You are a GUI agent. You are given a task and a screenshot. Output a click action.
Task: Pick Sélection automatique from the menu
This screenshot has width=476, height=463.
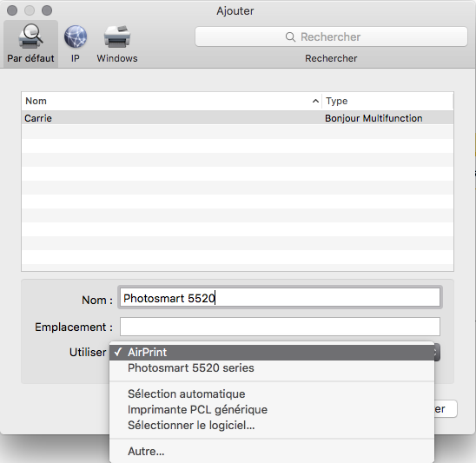(272, 394)
